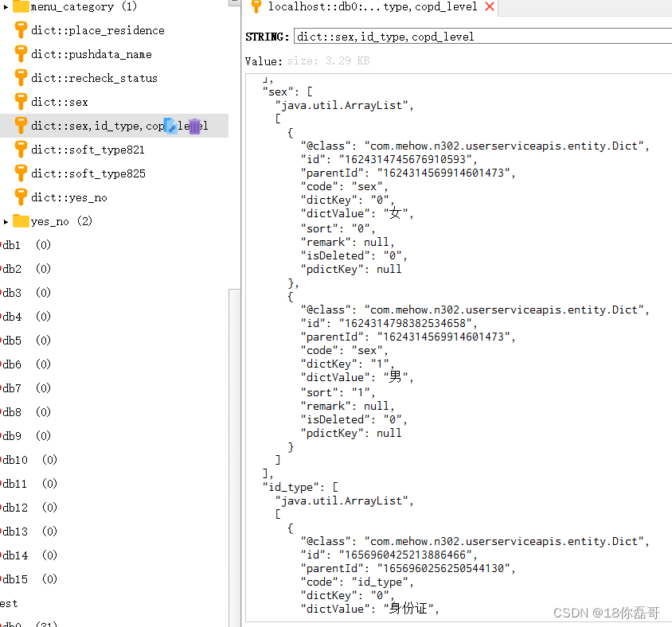Expand the menu_category tree entry
The height and width of the screenshot is (627, 672).
(7, 7)
